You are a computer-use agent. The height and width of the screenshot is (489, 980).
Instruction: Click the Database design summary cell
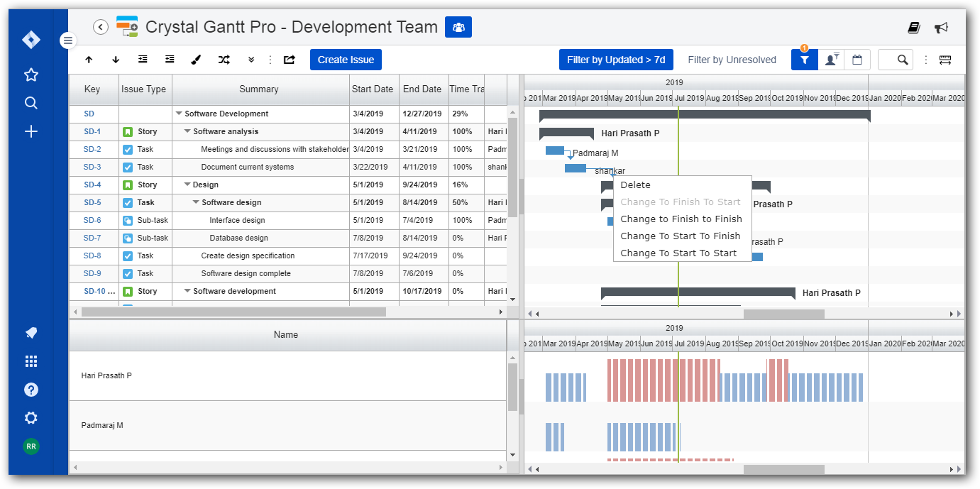pyautogui.click(x=260, y=238)
